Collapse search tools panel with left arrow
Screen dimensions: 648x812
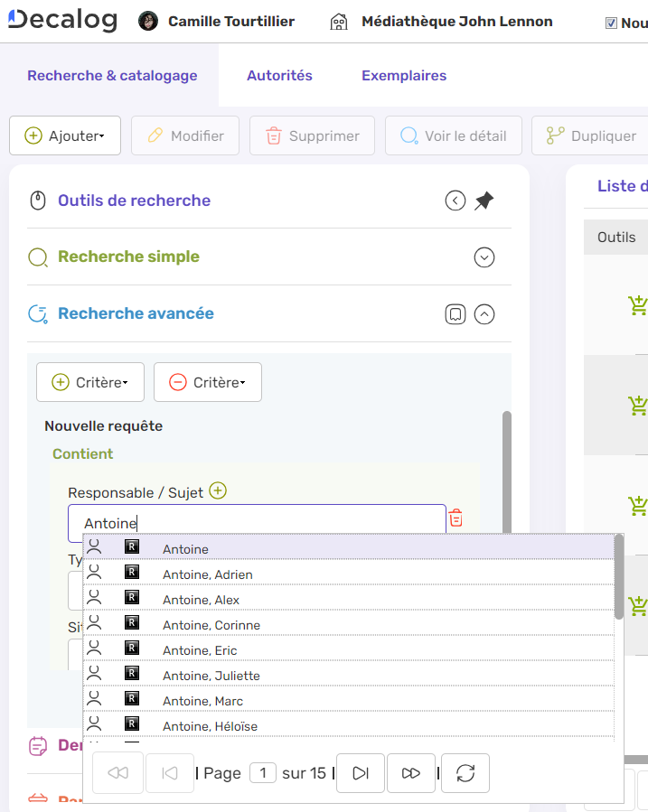(455, 201)
